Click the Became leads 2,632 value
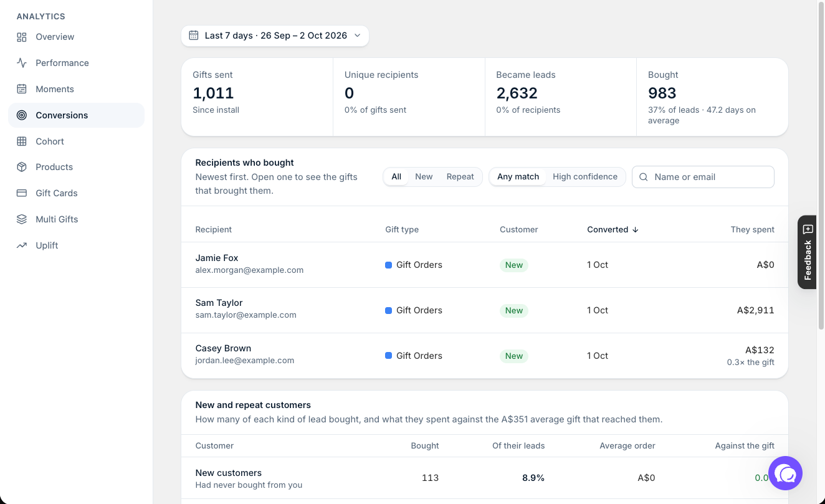The width and height of the screenshot is (825, 504). (517, 93)
